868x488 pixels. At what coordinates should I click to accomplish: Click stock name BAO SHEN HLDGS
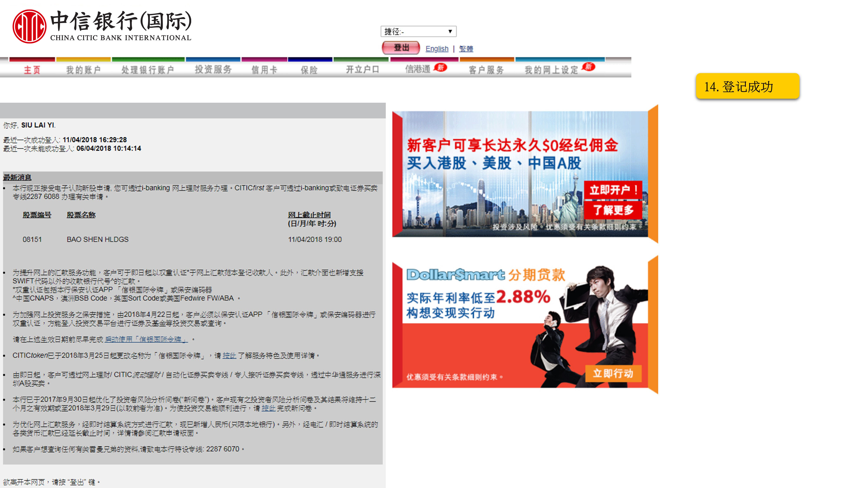(x=97, y=239)
